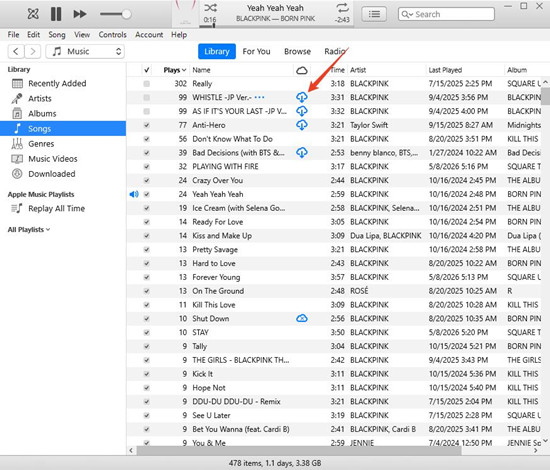Image resolution: width=550 pixels, height=470 pixels.
Task: Uncheck the box for Hope Not
Action: coord(147,388)
